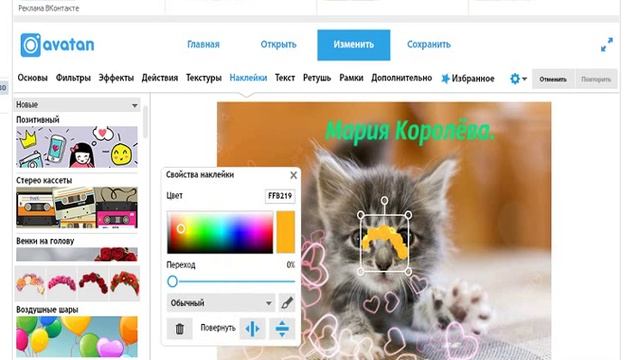Viewport: 640px width, 360px height.
Task: Click the sticker list scrollbar
Action: pos(145,122)
